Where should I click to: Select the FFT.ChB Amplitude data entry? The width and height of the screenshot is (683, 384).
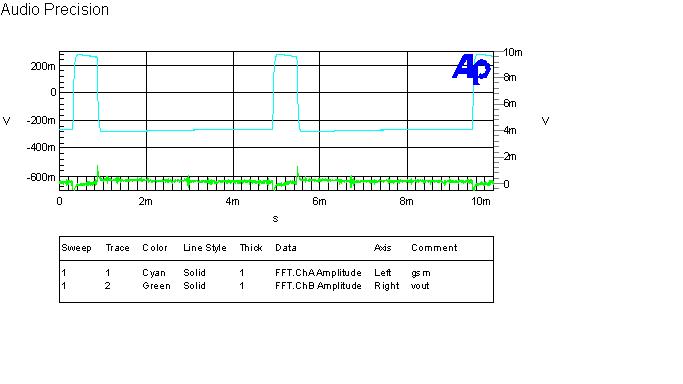[318, 286]
